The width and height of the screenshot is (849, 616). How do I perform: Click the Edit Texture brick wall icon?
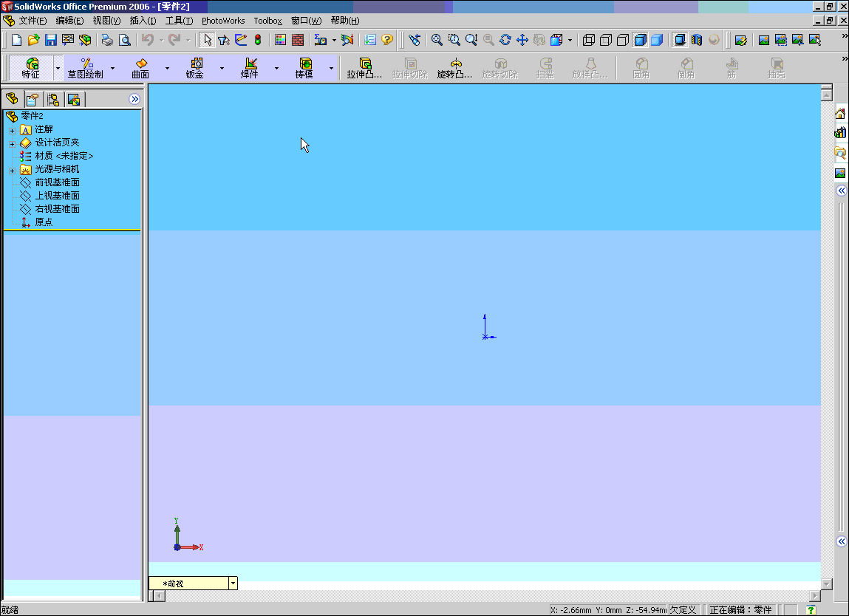click(298, 40)
